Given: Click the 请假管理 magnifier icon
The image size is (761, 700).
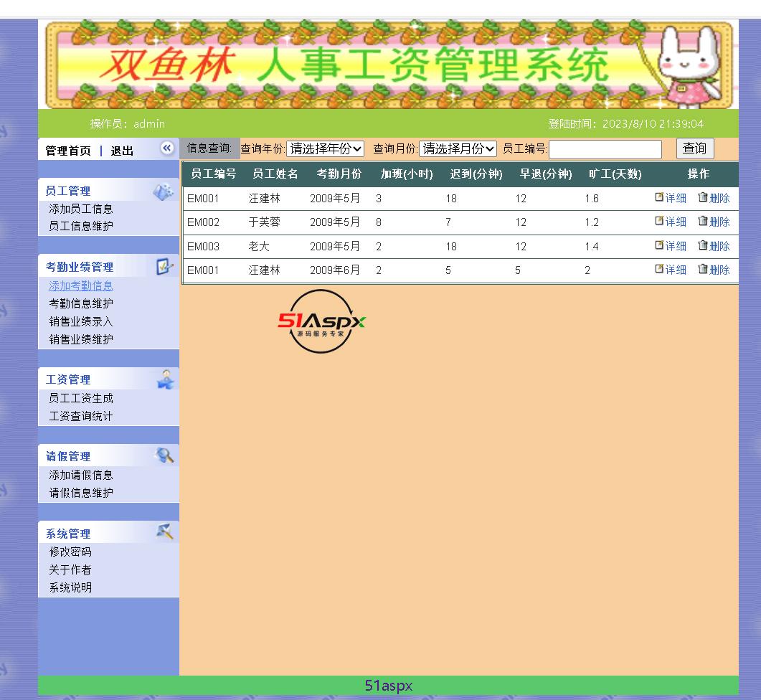Looking at the screenshot, I should (164, 455).
